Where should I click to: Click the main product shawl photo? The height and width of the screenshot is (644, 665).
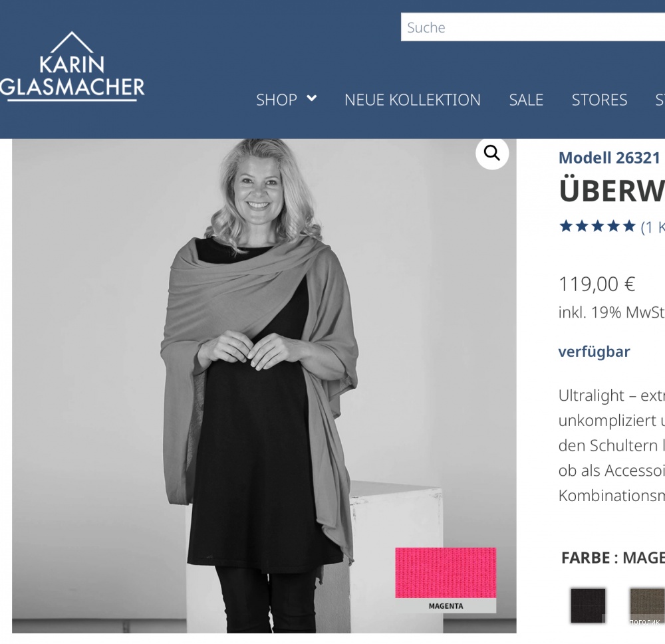click(x=264, y=386)
